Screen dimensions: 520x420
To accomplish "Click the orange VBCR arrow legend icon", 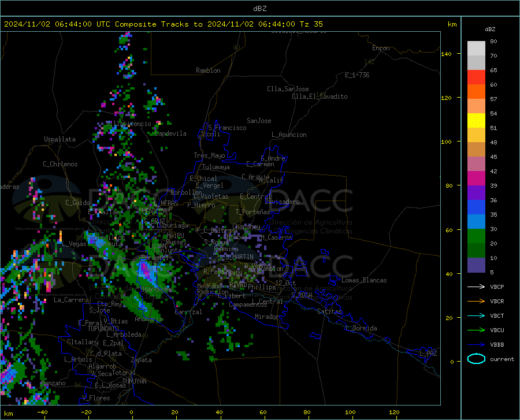I will 476,302.
